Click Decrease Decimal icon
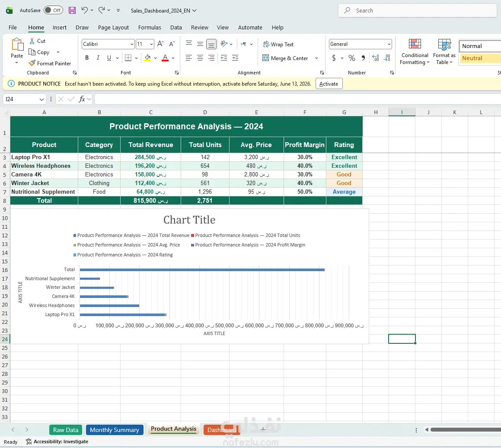Viewport: 501px width, 448px height. point(387,58)
